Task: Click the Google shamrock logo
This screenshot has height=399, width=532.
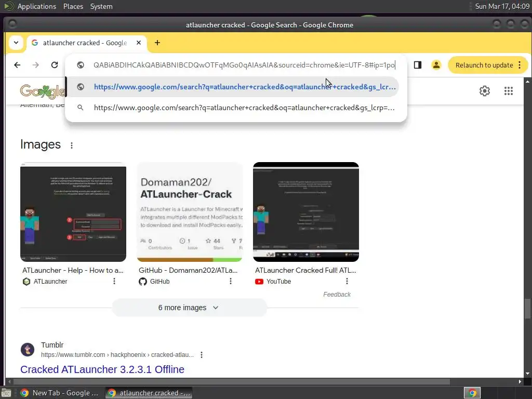Action: [43, 91]
